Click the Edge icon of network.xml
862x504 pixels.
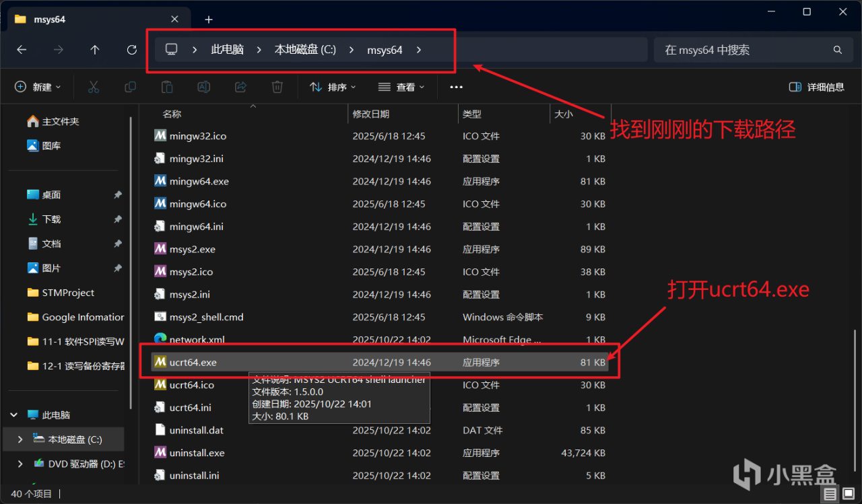(x=160, y=339)
